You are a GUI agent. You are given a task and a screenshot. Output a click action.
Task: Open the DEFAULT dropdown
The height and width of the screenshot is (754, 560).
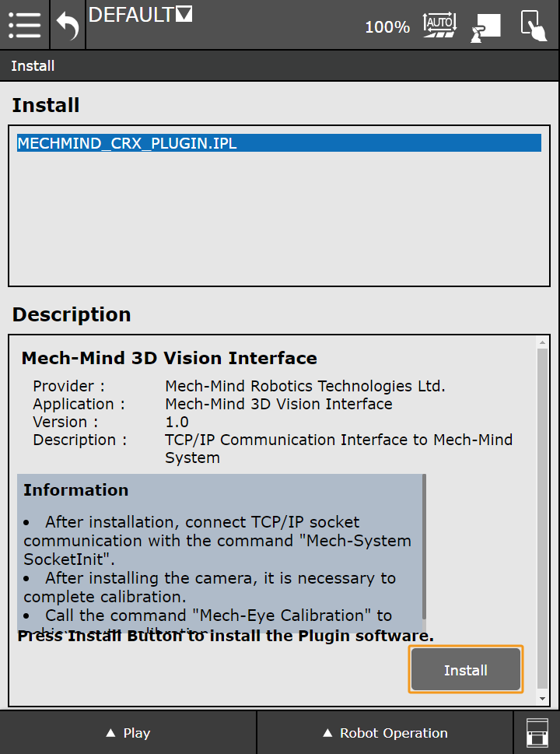[x=141, y=15]
